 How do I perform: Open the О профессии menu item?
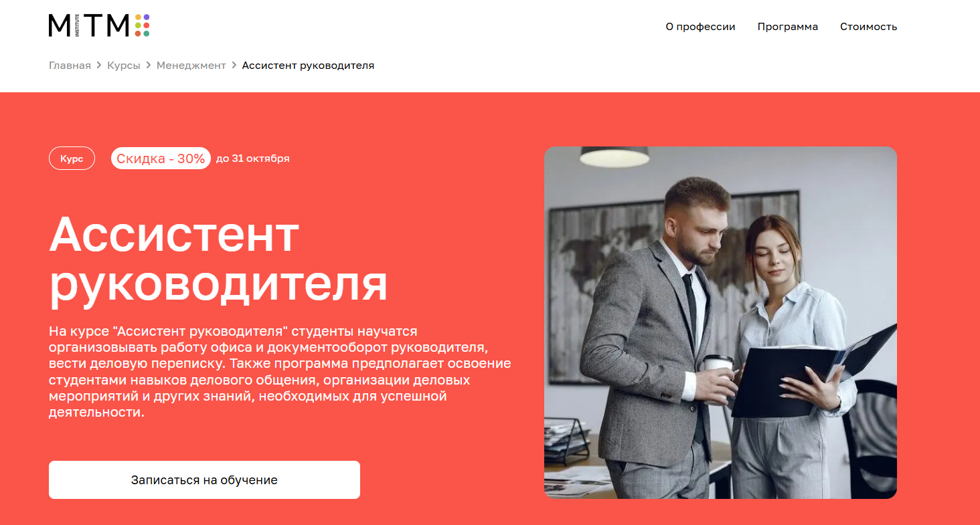(x=700, y=27)
